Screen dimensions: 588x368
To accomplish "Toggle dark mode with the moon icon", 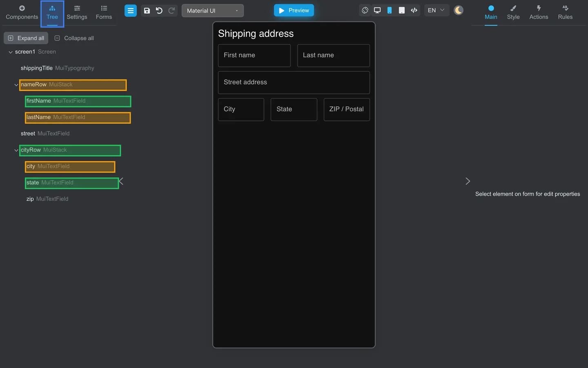I will point(459,10).
